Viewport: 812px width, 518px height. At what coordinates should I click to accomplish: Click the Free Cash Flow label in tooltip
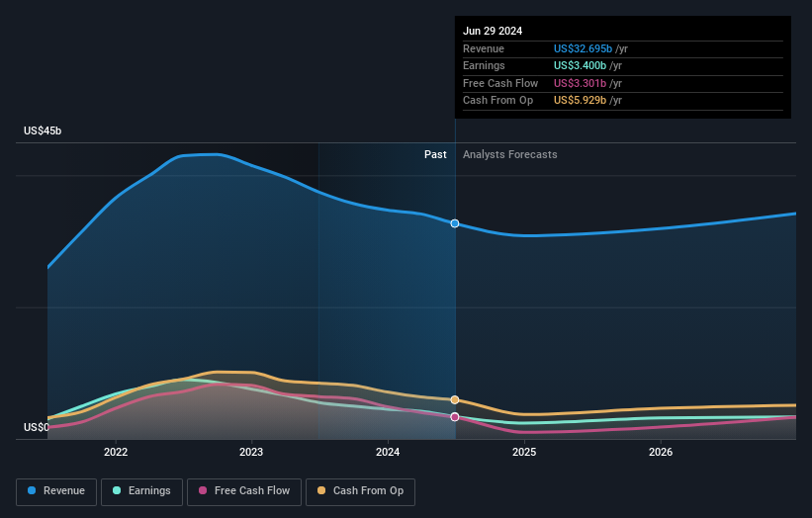point(500,83)
